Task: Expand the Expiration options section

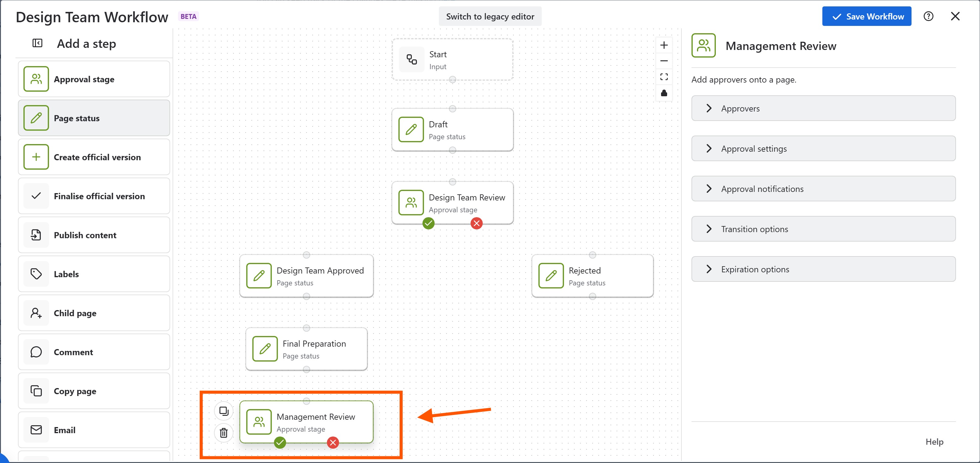Action: click(823, 269)
